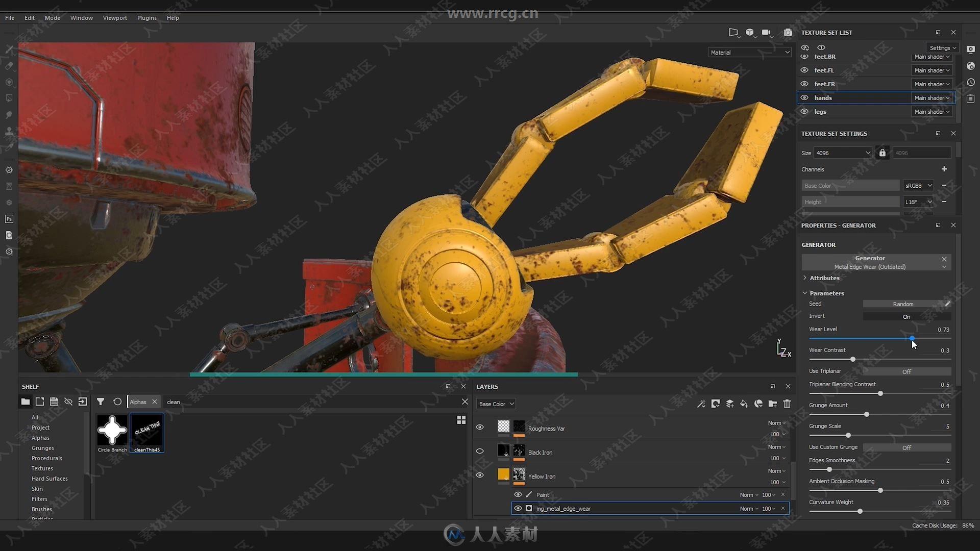Click the Shelf import resources icon
The height and width of the screenshot is (551, 980).
point(83,402)
